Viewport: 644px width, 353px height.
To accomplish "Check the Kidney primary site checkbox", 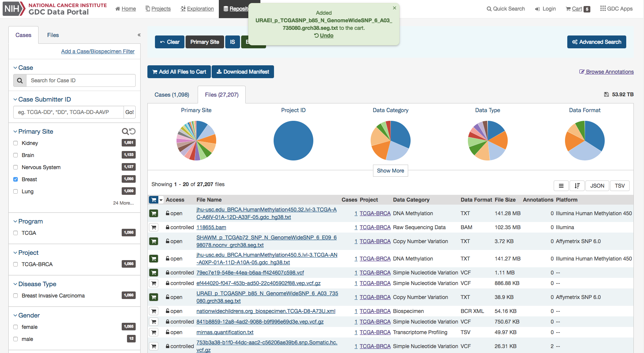I will point(15,143).
